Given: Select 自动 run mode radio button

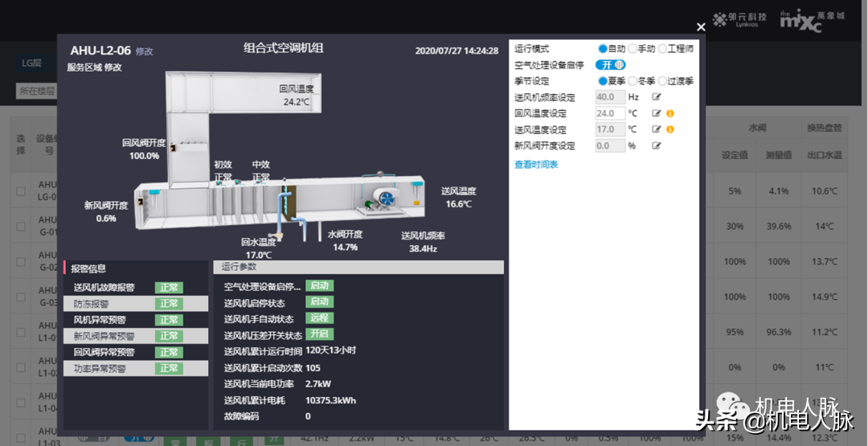Looking at the screenshot, I should (602, 49).
